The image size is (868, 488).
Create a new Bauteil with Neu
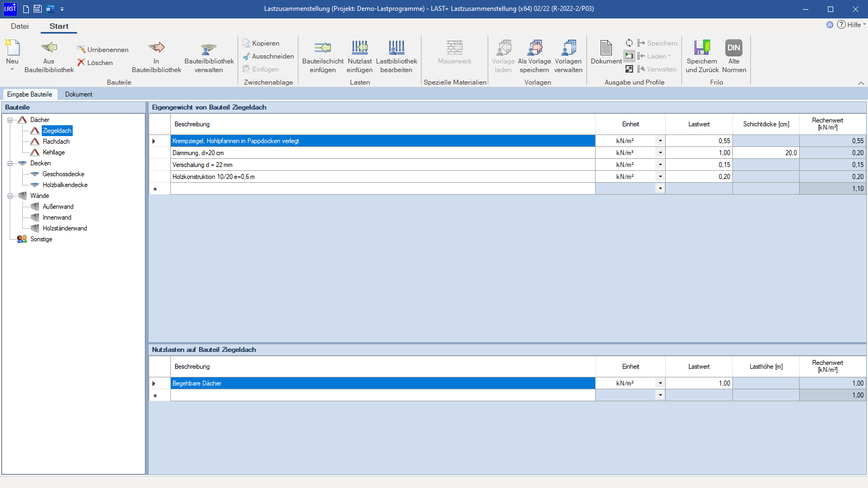coord(12,52)
